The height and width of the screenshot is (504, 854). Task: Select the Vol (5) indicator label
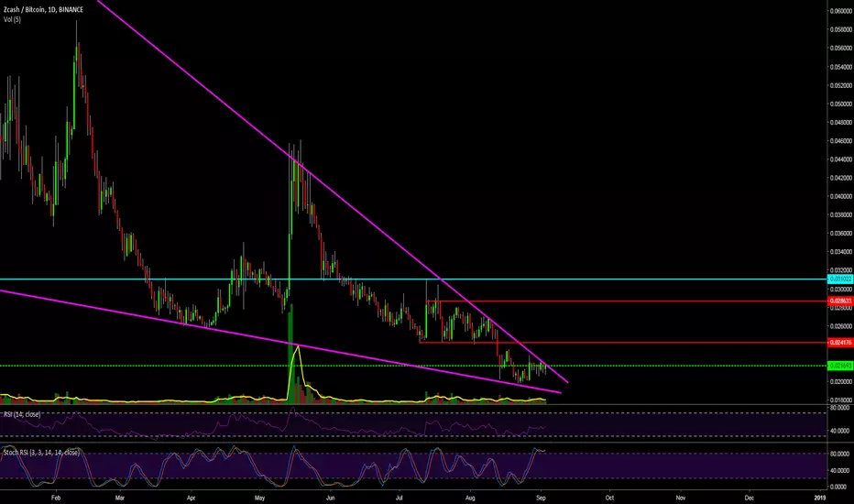pos(12,19)
